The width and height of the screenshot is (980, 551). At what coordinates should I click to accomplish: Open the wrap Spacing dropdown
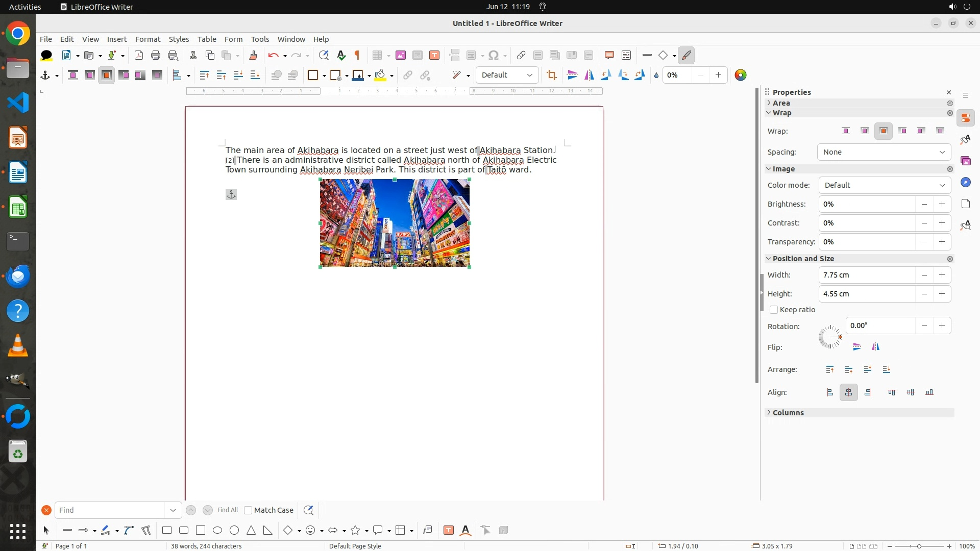[x=884, y=152]
